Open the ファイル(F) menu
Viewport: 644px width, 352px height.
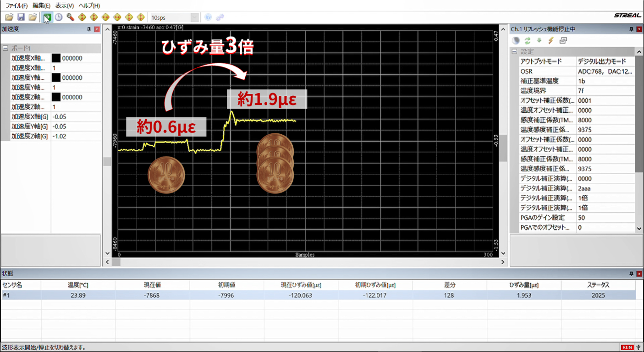click(x=17, y=5)
